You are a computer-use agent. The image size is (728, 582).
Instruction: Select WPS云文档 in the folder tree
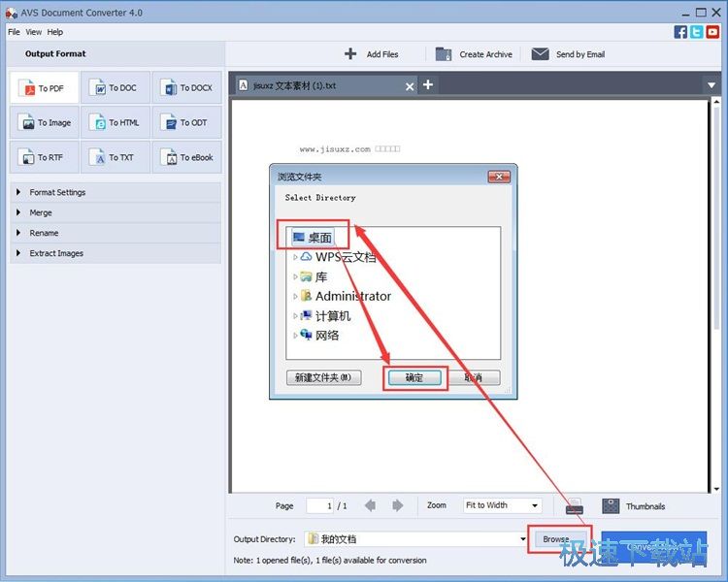339,257
